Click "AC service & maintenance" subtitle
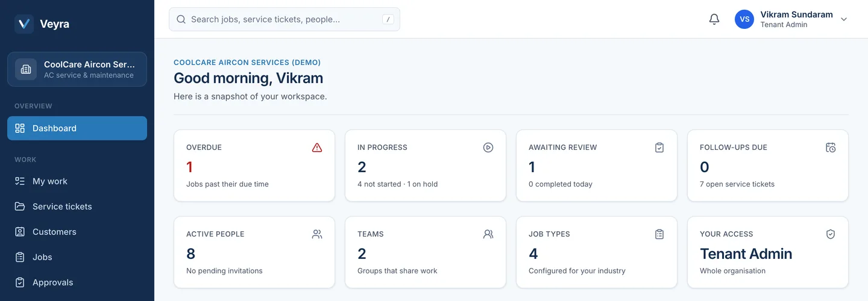The height and width of the screenshot is (301, 868). [89, 75]
